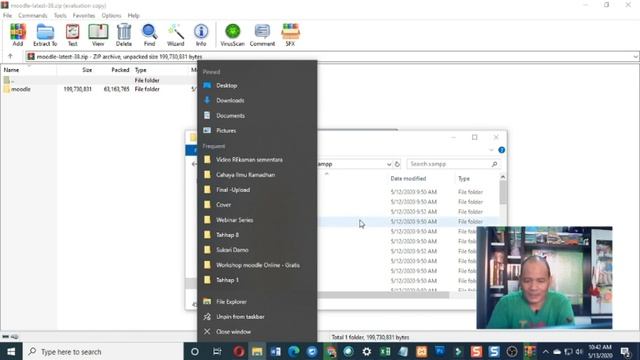Open Microsoft Word from taskbar

coord(276,351)
